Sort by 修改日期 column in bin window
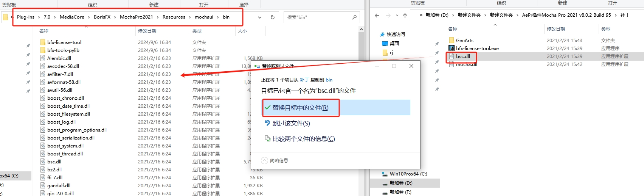The height and width of the screenshot is (196, 644). pyautogui.click(x=147, y=31)
